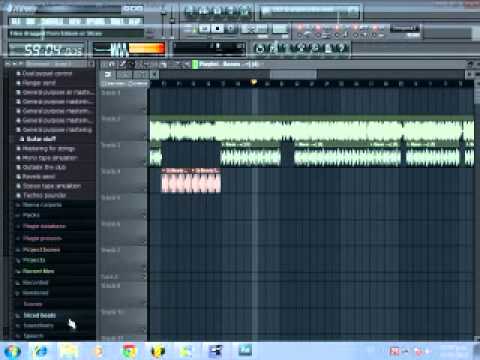
Task: Open the FILE menu
Action: click(x=15, y=21)
